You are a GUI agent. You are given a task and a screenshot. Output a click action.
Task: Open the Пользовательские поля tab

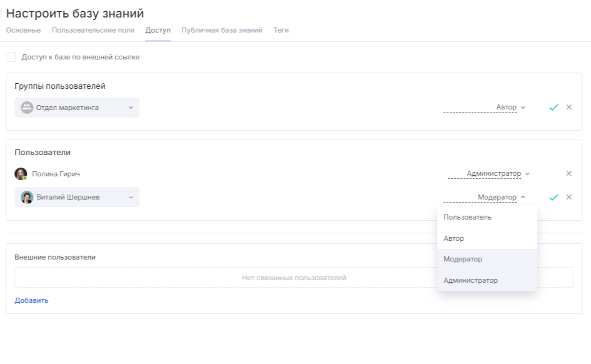click(x=93, y=30)
